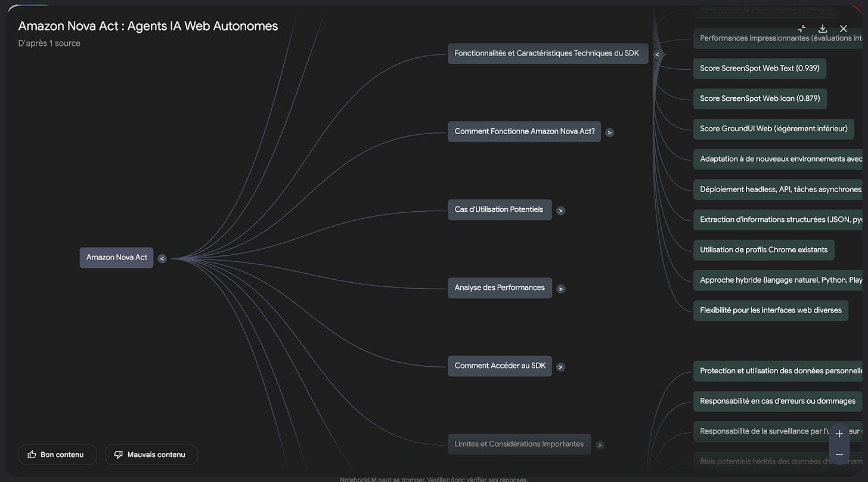The width and height of the screenshot is (868, 482).
Task: Expand the Comment Fonctionne Amazon Nova Act node
Action: [609, 132]
